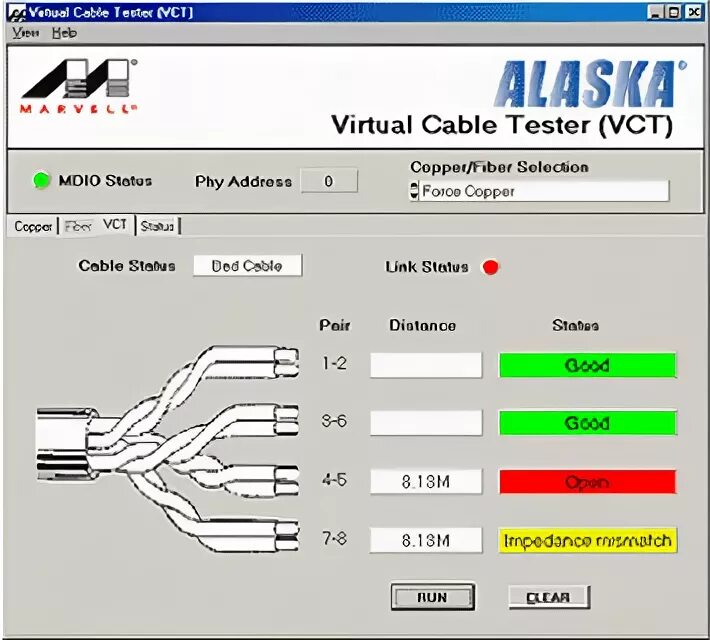Switch to the Fiber tab
Viewport: 710px width, 640px height.
78,226
